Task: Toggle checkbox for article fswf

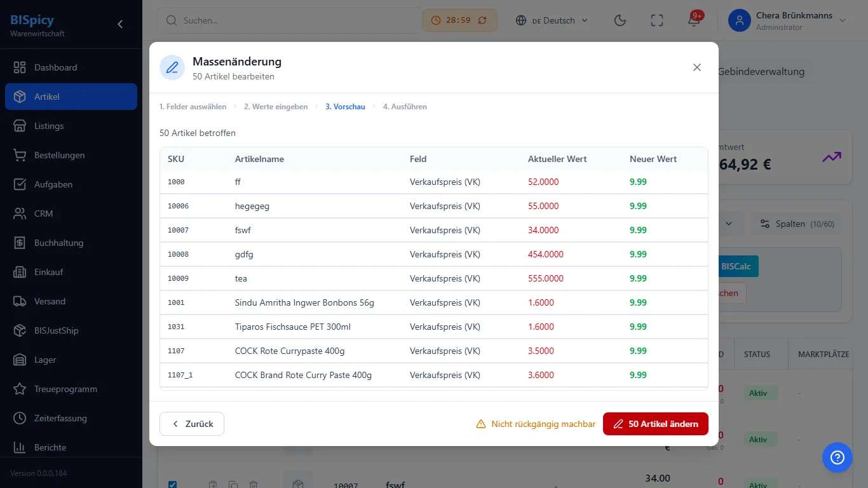Action: pyautogui.click(x=172, y=484)
